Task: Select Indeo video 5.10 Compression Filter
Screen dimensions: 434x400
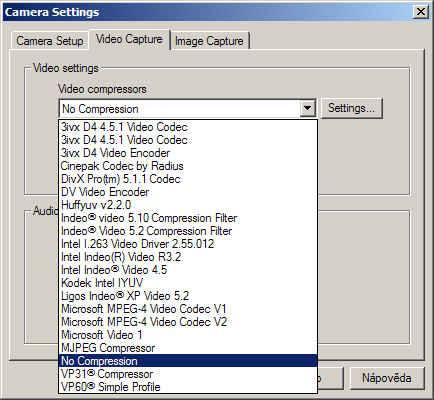Action: point(188,218)
